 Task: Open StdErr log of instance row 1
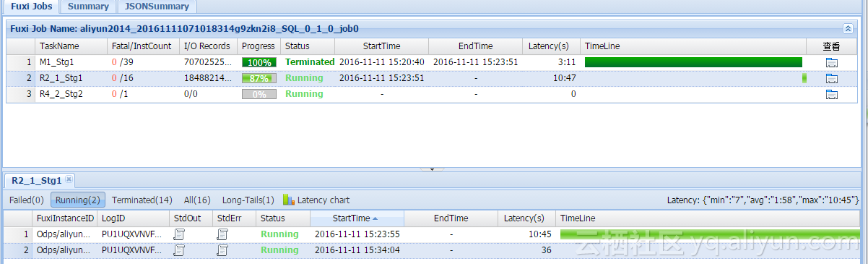tap(222, 234)
